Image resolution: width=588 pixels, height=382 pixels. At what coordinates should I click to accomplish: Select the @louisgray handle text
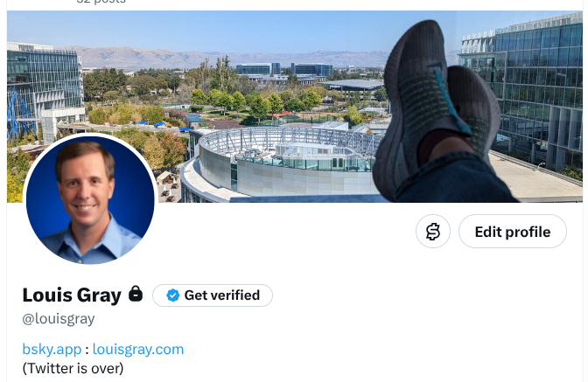pyautogui.click(x=59, y=319)
